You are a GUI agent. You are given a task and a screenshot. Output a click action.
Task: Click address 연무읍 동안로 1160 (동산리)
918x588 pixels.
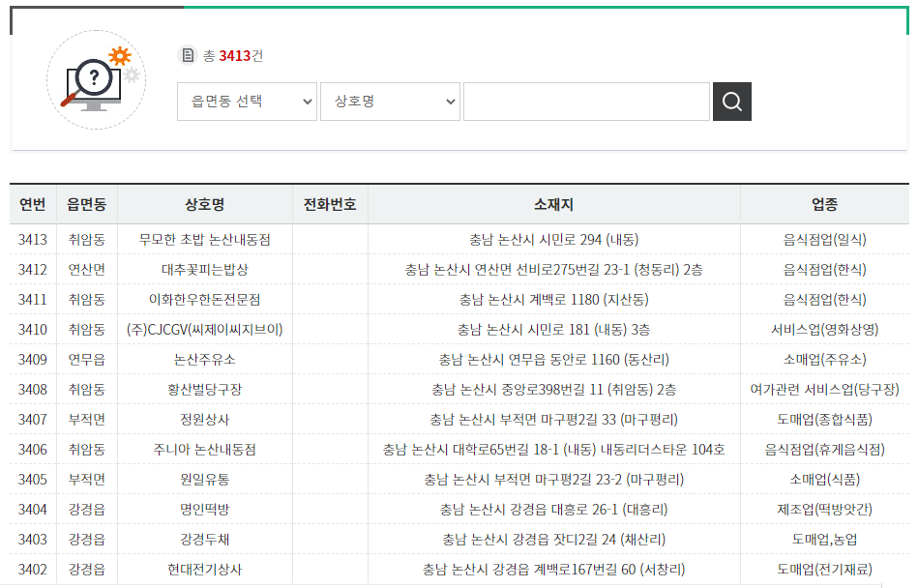pyautogui.click(x=554, y=359)
